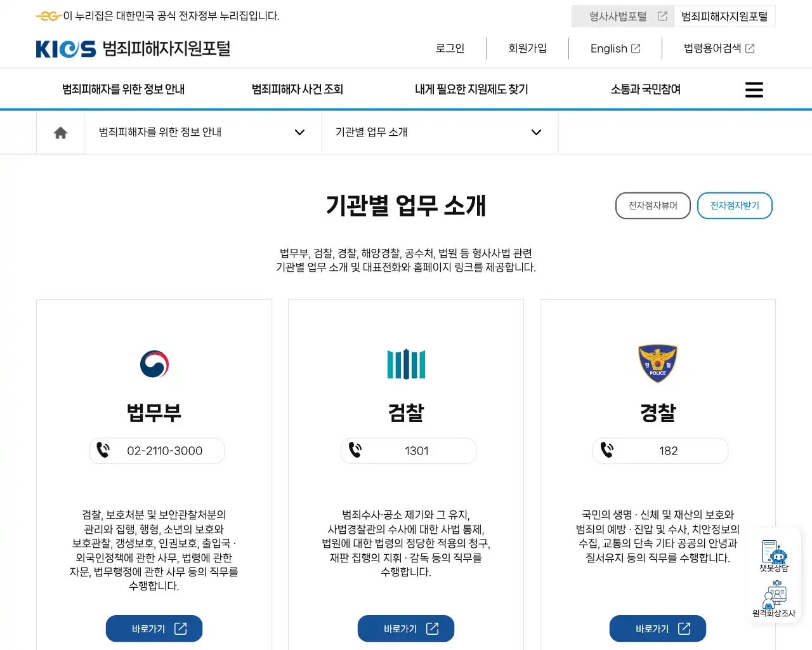812x650 pixels.
Task: Expand the 범죄피해자를 위한 정보 안내 breadcrumb dropdown
Action: pos(203,133)
